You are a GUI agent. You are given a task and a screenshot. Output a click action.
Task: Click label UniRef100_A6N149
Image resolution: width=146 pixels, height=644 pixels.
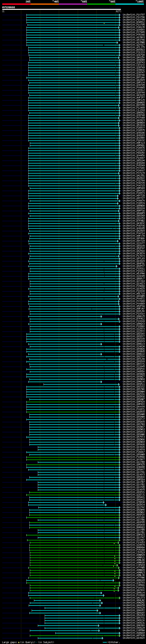tap(134, 580)
